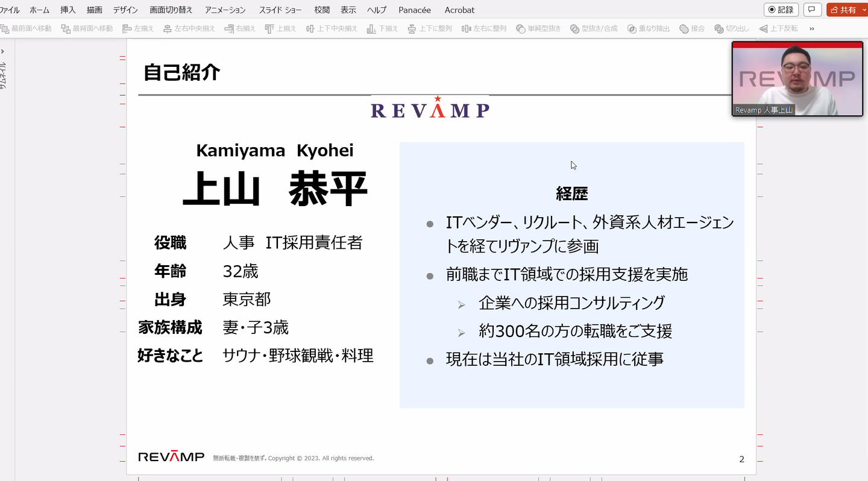The image size is (868, 481).
Task: Switch to the スライド ショー tab
Action: point(281,10)
